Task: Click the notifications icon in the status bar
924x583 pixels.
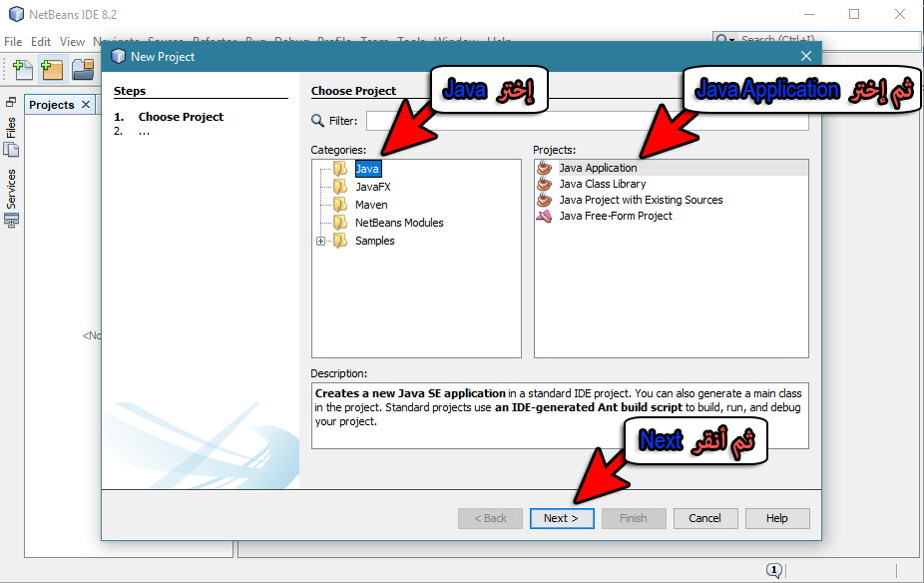Action: click(773, 570)
